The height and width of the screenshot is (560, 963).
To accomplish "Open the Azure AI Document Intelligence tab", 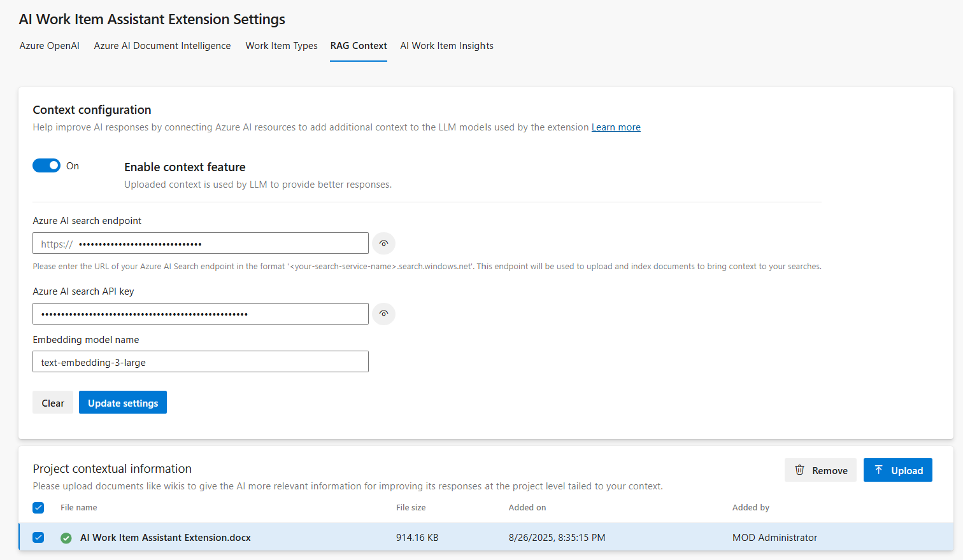I will [x=162, y=45].
